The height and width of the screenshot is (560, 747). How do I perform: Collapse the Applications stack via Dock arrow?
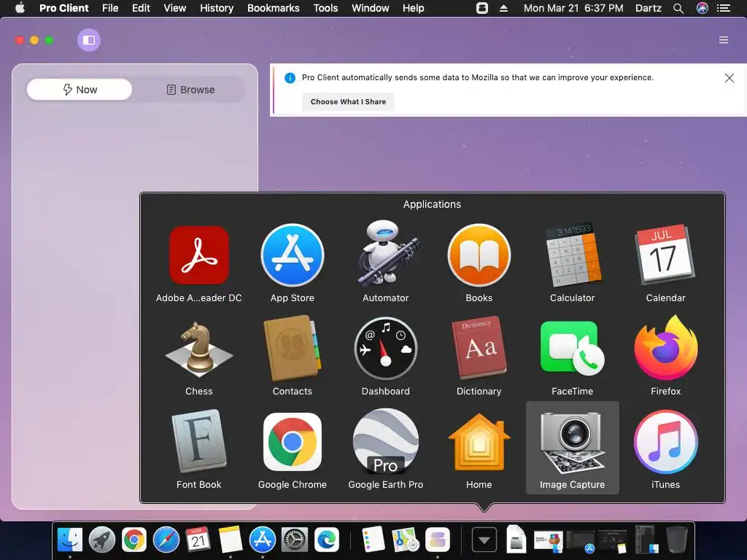point(484,540)
